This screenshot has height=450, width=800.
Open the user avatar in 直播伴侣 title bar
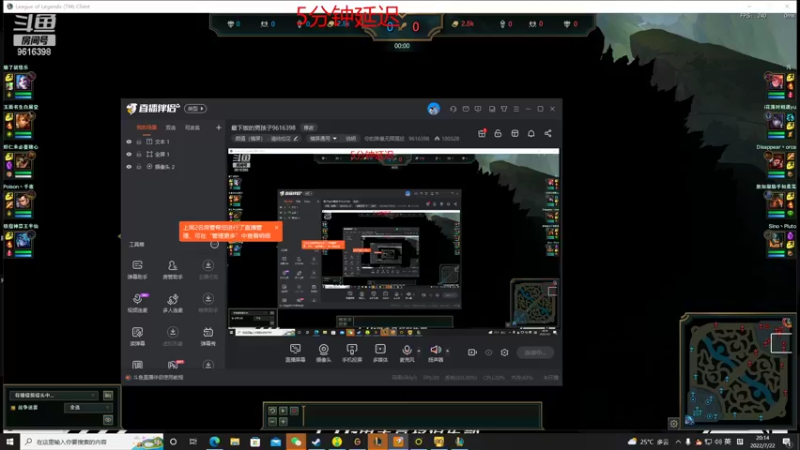tap(434, 109)
